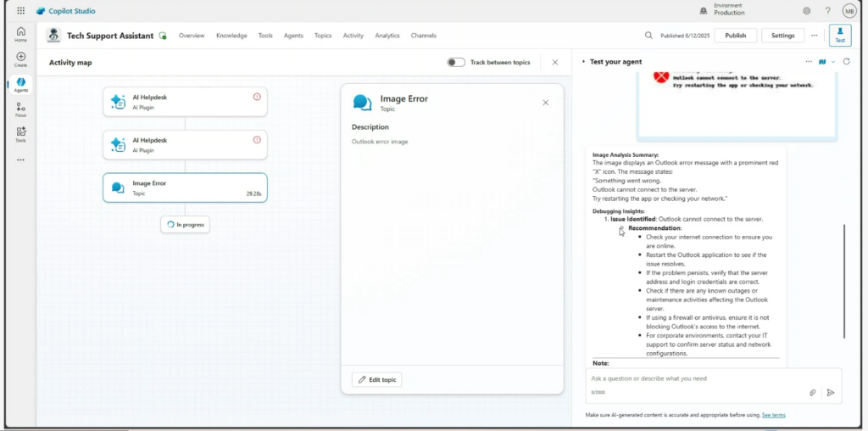Click Edit topic button
Viewport: 868px width, 431px height.
pyautogui.click(x=376, y=379)
